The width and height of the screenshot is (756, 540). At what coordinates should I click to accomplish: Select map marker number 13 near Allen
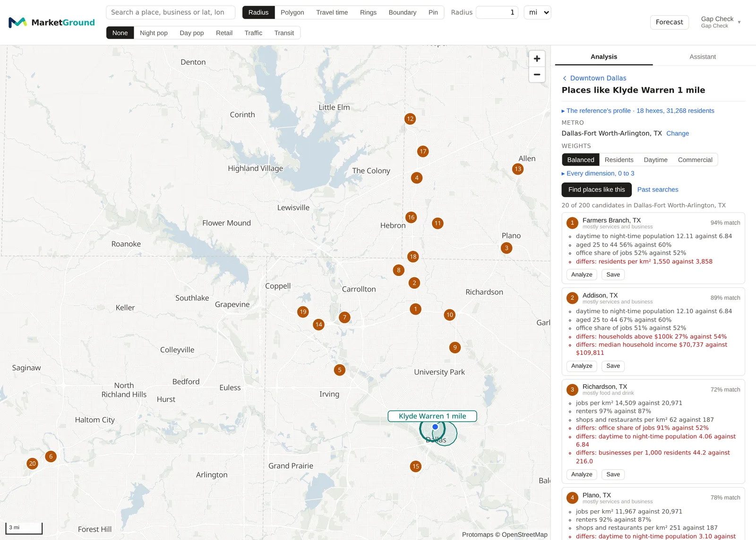518,169
